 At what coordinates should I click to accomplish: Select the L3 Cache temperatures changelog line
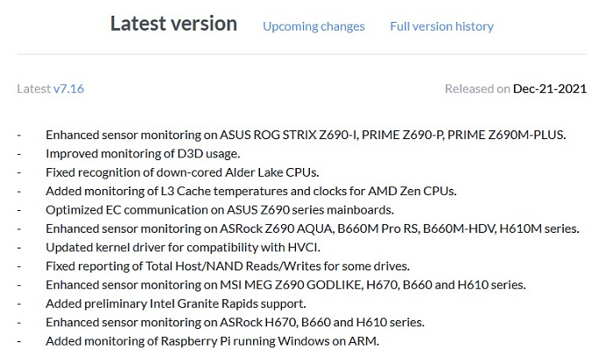click(x=251, y=191)
